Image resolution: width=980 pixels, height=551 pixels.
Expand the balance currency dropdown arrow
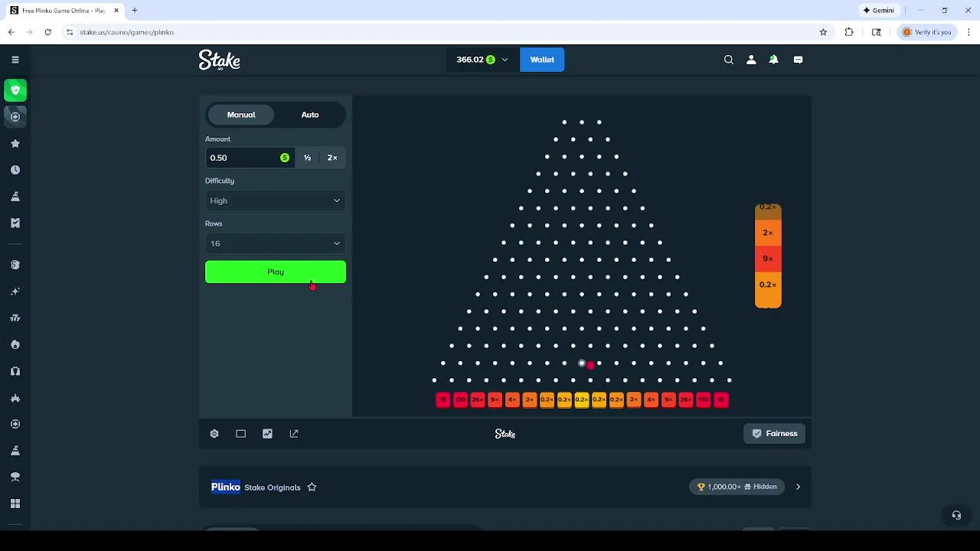pos(505,60)
